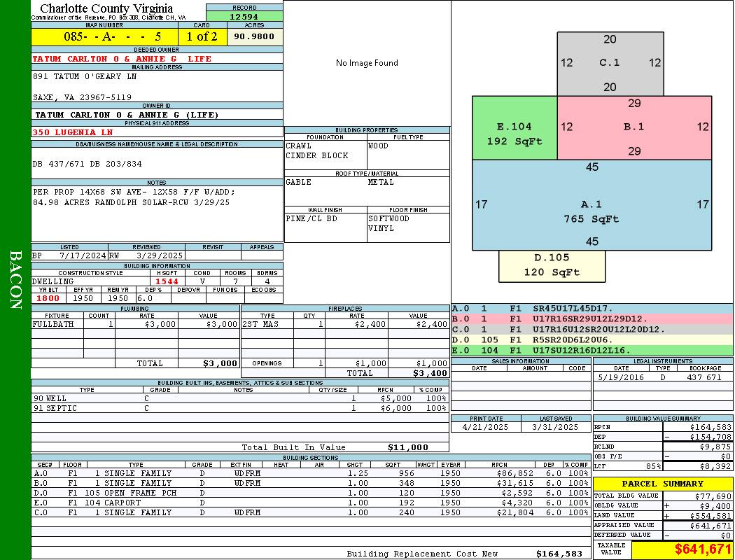This screenshot has width=735, height=560.
Task: Click the BACON district label on green sidebar
Action: point(15,280)
